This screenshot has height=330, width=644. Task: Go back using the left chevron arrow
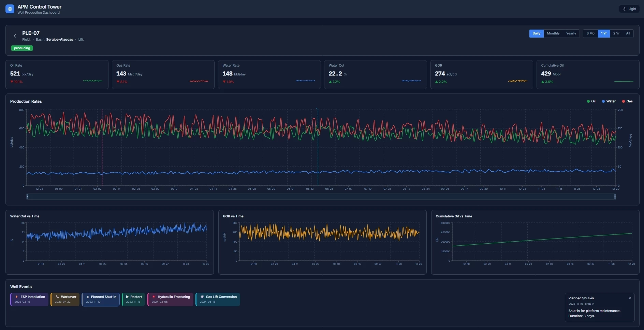click(15, 36)
